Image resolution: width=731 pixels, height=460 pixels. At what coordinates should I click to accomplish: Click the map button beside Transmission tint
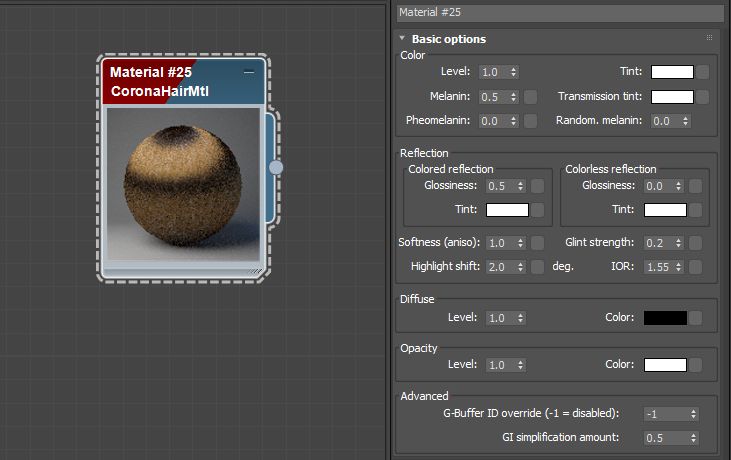coord(703,97)
